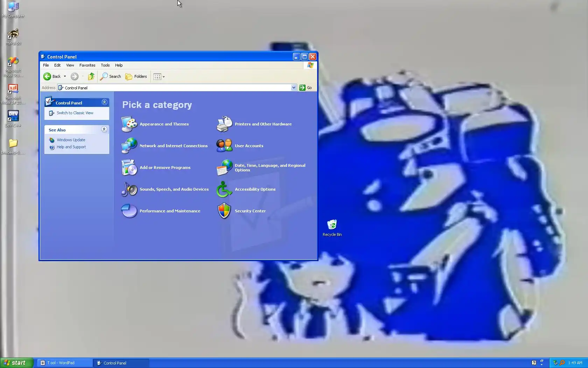Minimize the Control Panel window
Image resolution: width=588 pixels, height=368 pixels.
[296, 56]
